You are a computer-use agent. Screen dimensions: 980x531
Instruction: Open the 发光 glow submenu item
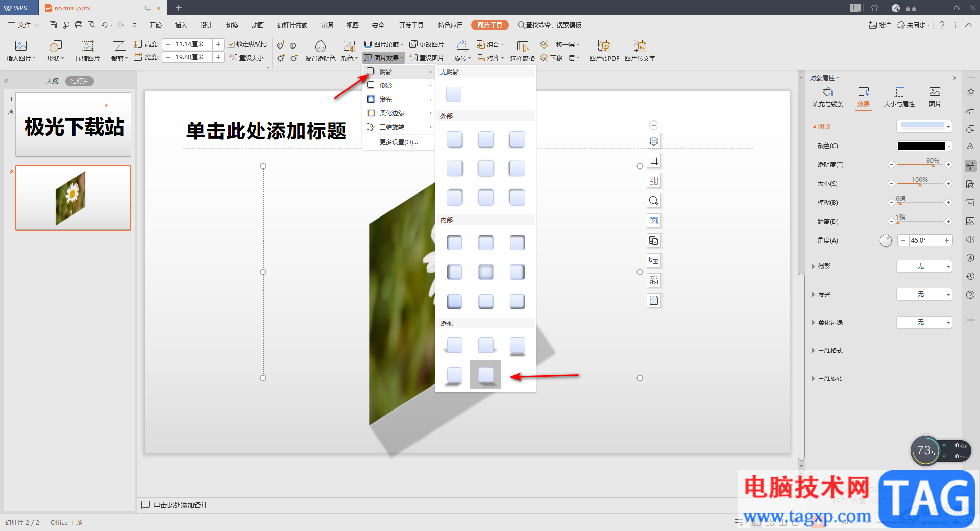tap(399, 100)
